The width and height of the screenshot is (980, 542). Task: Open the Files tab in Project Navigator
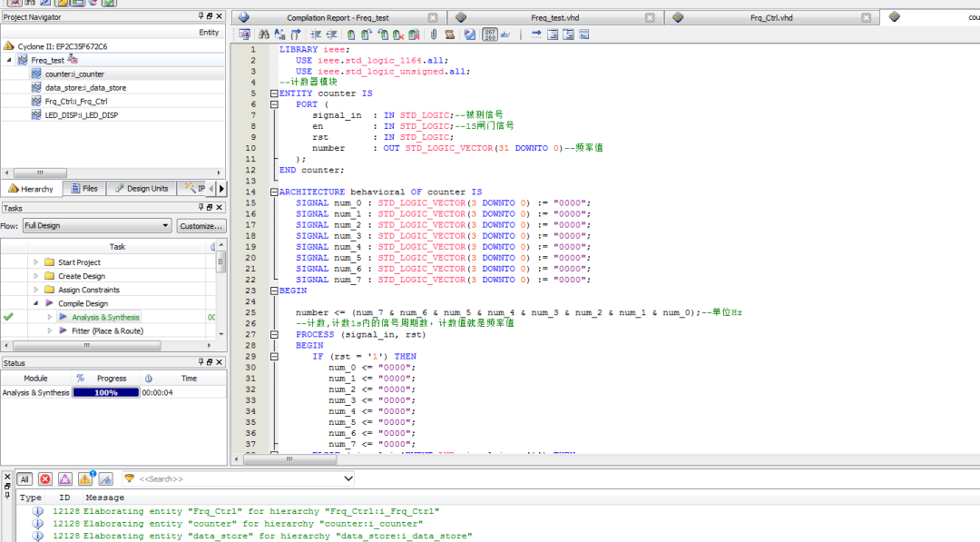tap(83, 189)
